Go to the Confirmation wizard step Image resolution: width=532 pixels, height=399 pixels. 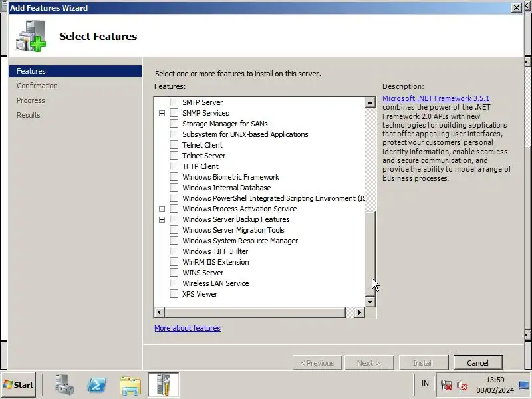(x=37, y=86)
